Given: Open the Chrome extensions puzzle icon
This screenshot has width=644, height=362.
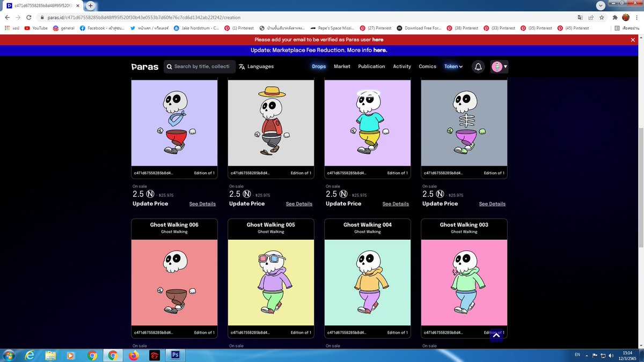Looking at the screenshot, I should click(x=614, y=17).
